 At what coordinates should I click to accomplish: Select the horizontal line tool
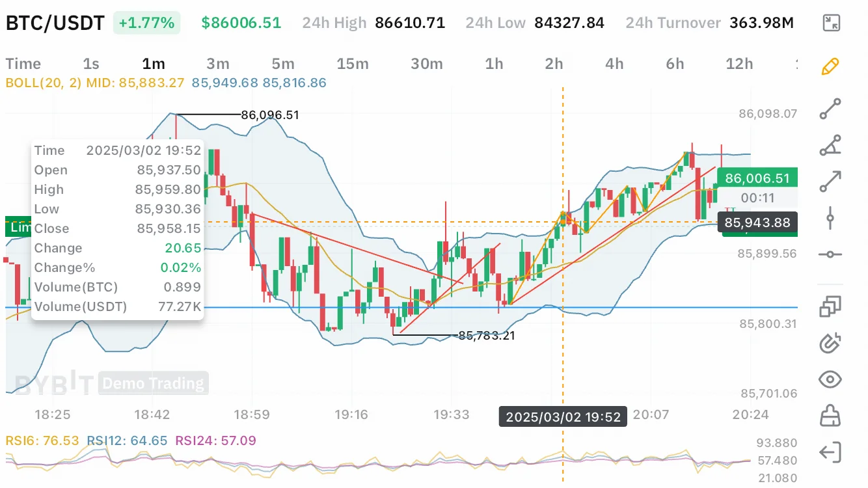click(x=831, y=254)
